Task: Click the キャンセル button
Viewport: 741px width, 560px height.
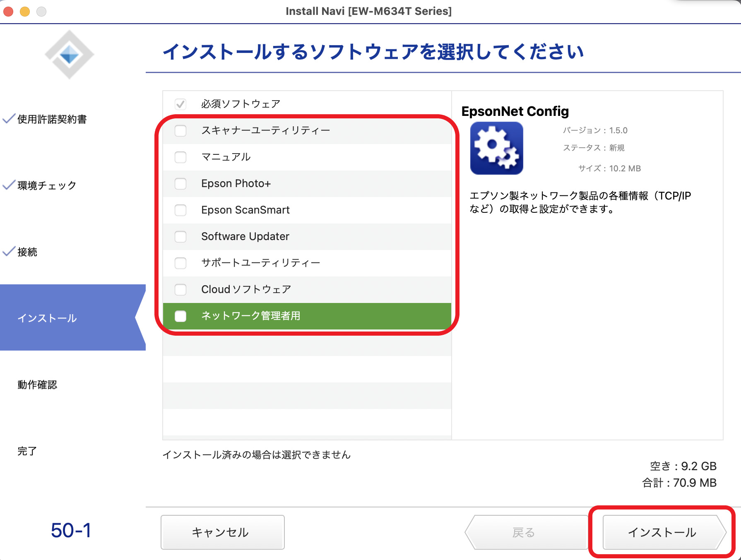Action: [222, 532]
